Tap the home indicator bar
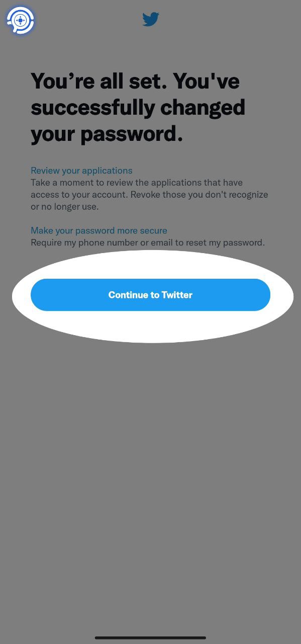The height and width of the screenshot is (644, 301). 150,637
